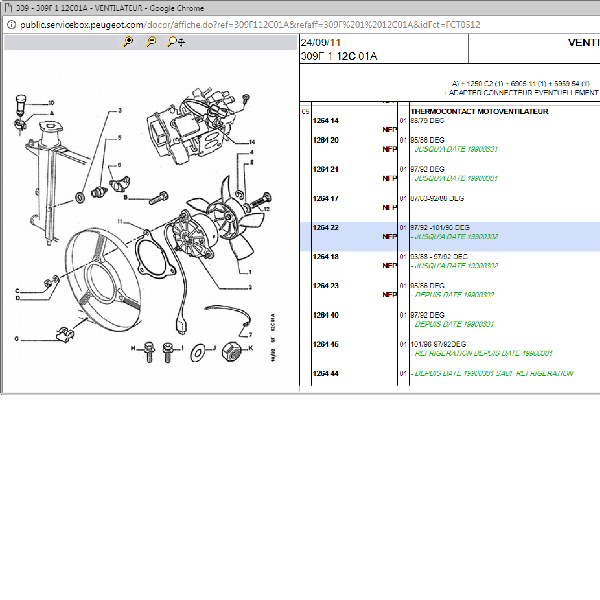
Task: Click the zoom reset magnifier with arrows
Action: [x=176, y=41]
